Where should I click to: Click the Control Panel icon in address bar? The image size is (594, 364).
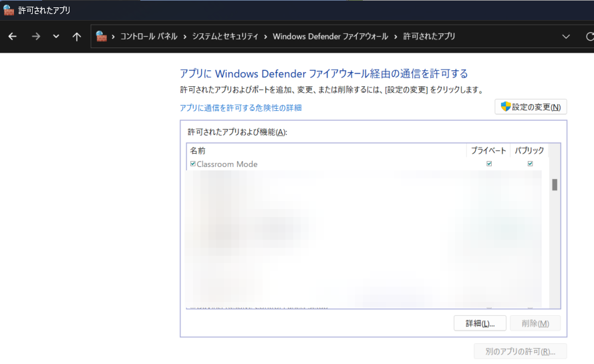coord(102,36)
